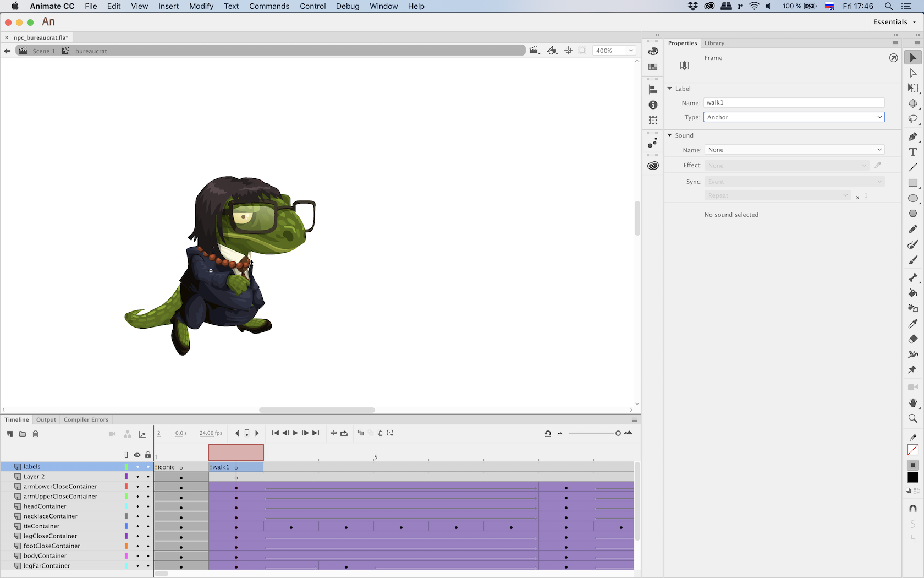
Task: Open the Modify menu
Action: coord(201,6)
